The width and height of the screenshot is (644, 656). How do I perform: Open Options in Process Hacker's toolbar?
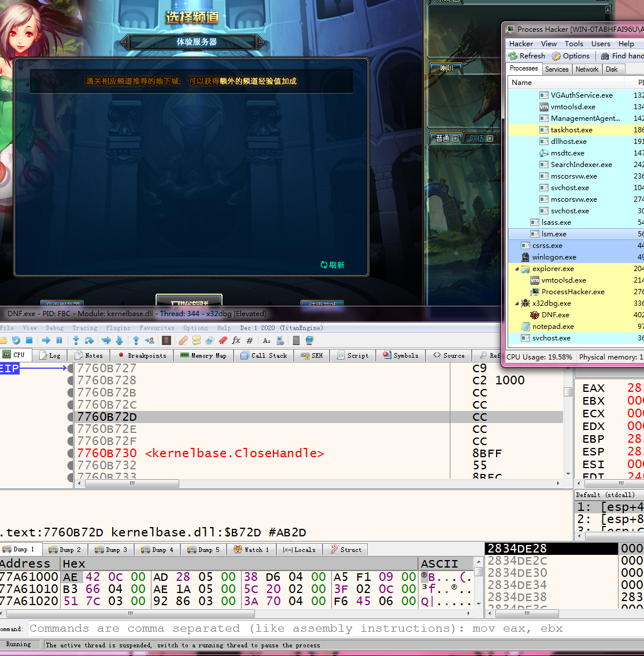[x=571, y=56]
